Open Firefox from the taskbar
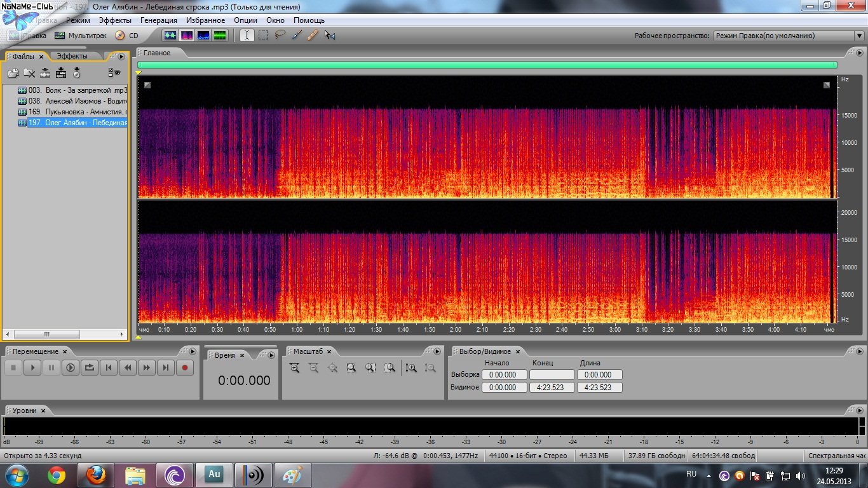This screenshot has width=868, height=488. 95,475
